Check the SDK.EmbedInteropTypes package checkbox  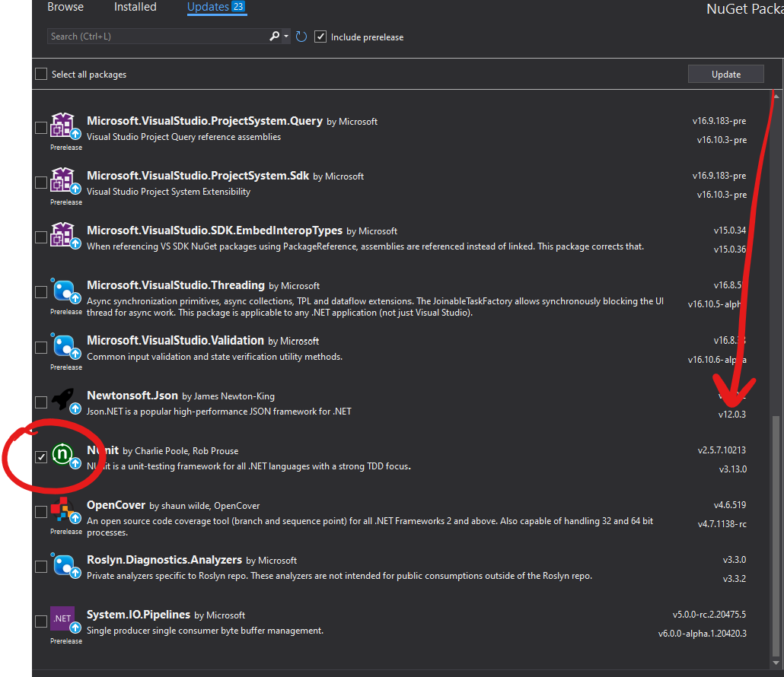coord(41,237)
